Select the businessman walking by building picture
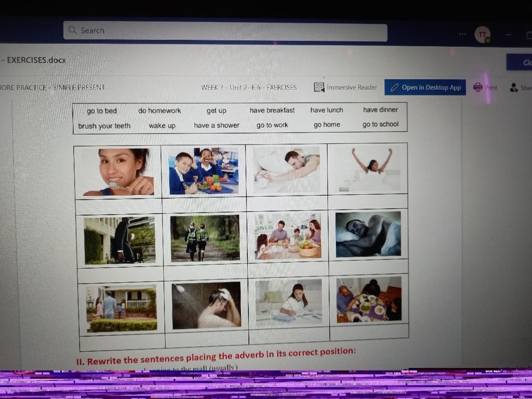The image size is (532, 399). (x=120, y=240)
